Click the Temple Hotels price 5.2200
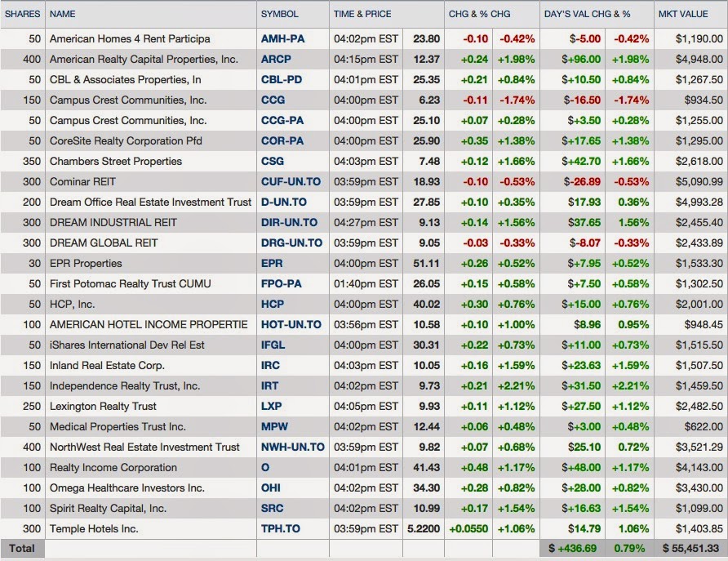This screenshot has width=728, height=561. 424,529
